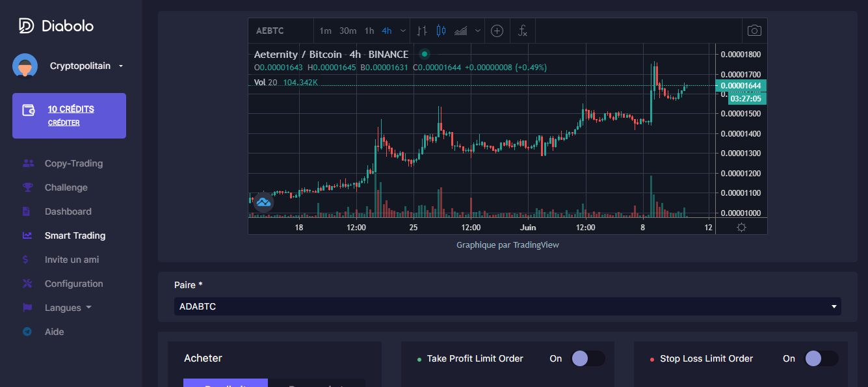Select the bar chart style icon
The width and height of the screenshot is (868, 387).
pos(422,31)
